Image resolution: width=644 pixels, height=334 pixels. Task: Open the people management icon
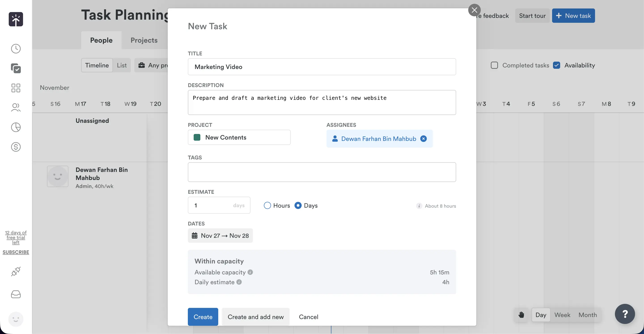pos(16,107)
